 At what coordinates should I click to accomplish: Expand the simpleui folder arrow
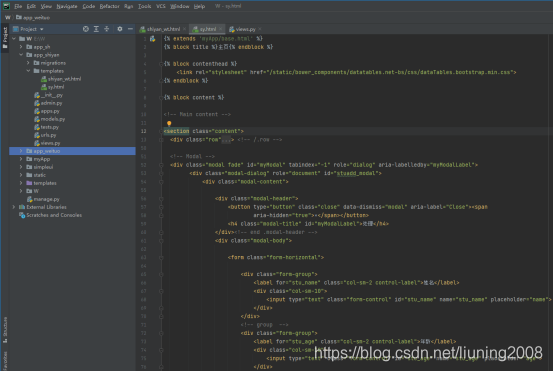coord(21,167)
